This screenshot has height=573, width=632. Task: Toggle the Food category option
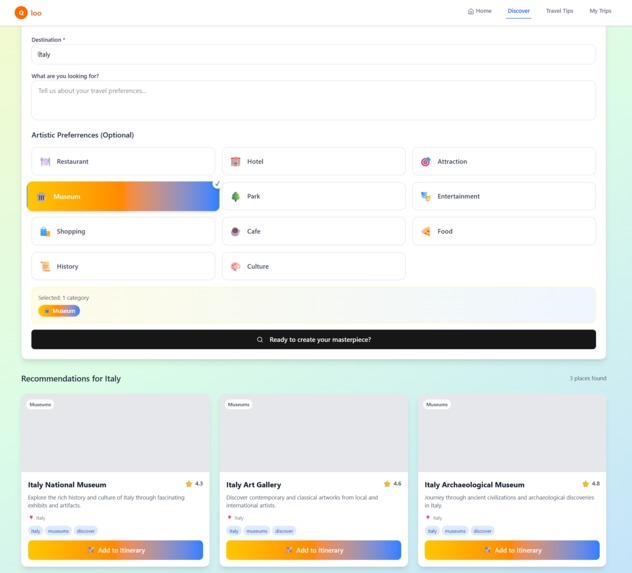click(504, 232)
